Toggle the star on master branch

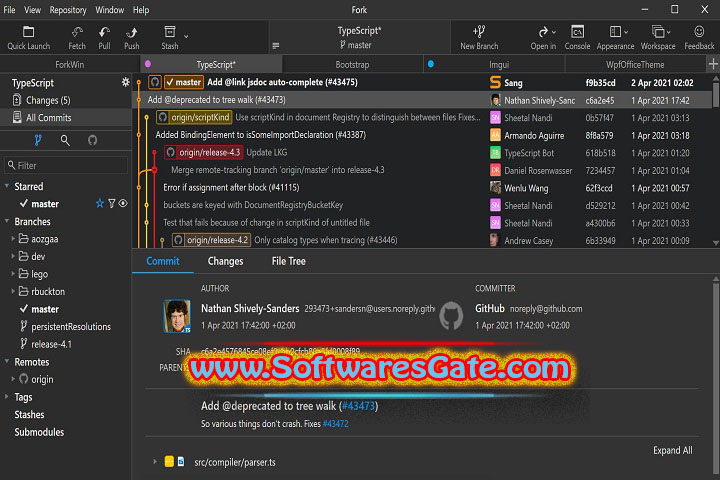[100, 203]
